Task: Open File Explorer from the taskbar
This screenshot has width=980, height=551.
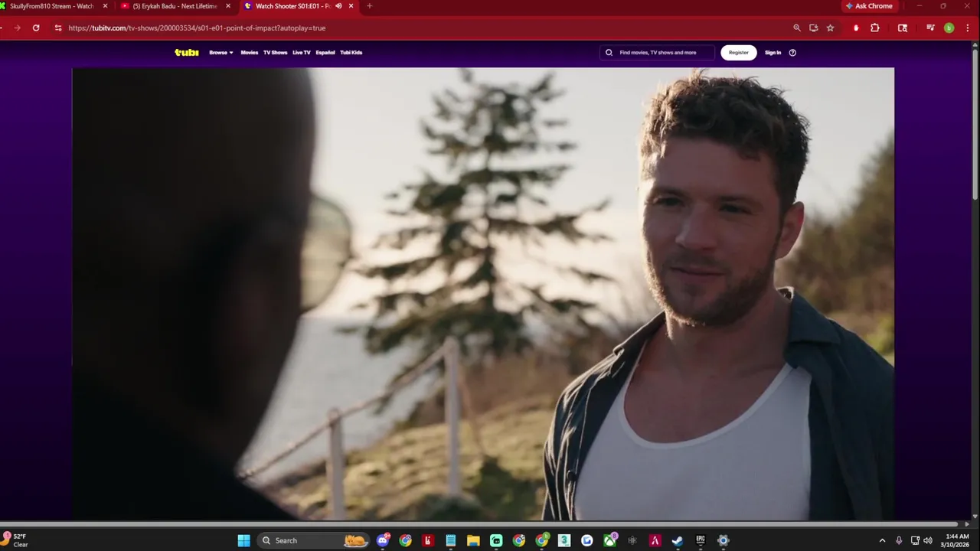Action: coord(473,541)
